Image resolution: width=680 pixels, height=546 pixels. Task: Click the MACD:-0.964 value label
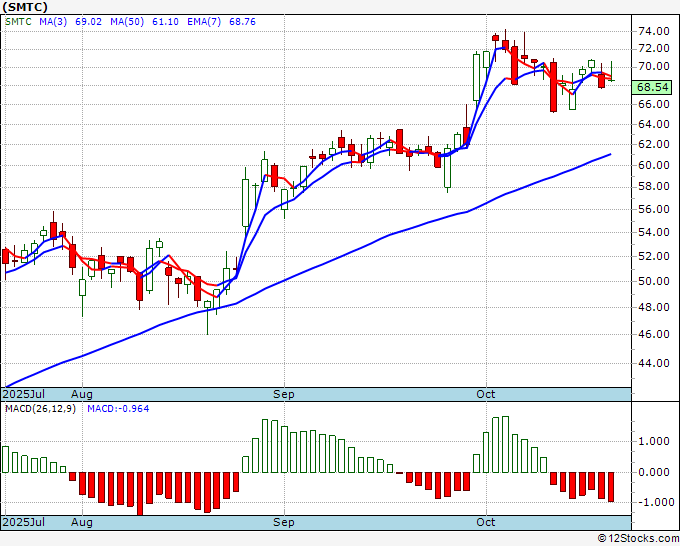118,409
